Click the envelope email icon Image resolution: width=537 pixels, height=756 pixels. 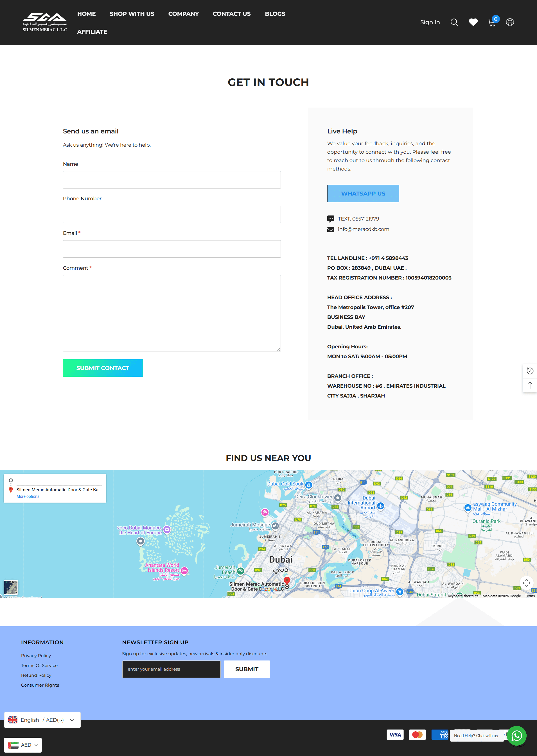pos(330,230)
